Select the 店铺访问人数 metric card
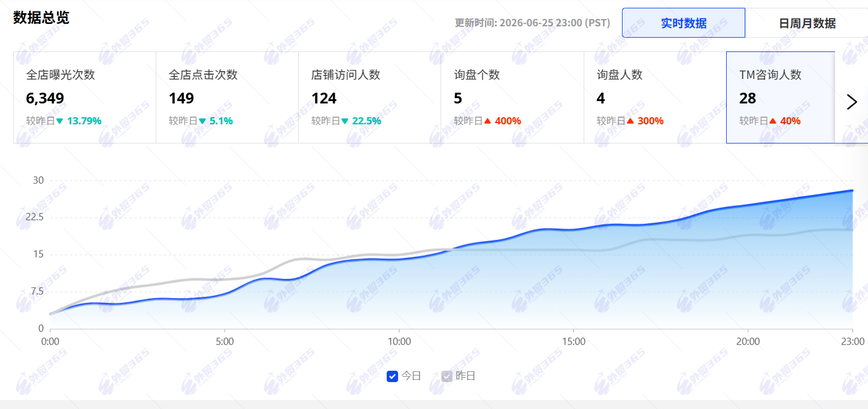Image resolution: width=868 pixels, height=409 pixels. (369, 97)
